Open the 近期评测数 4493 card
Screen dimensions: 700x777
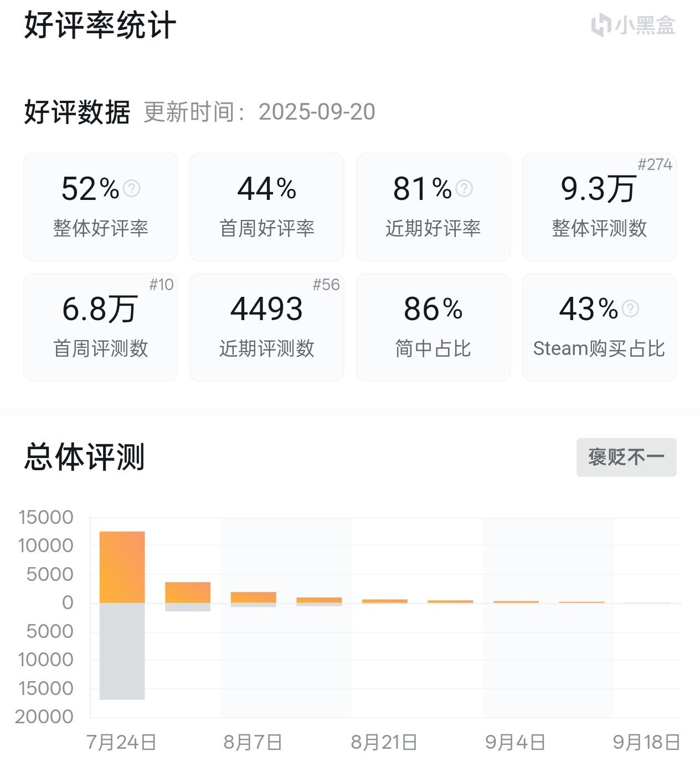click(x=267, y=327)
